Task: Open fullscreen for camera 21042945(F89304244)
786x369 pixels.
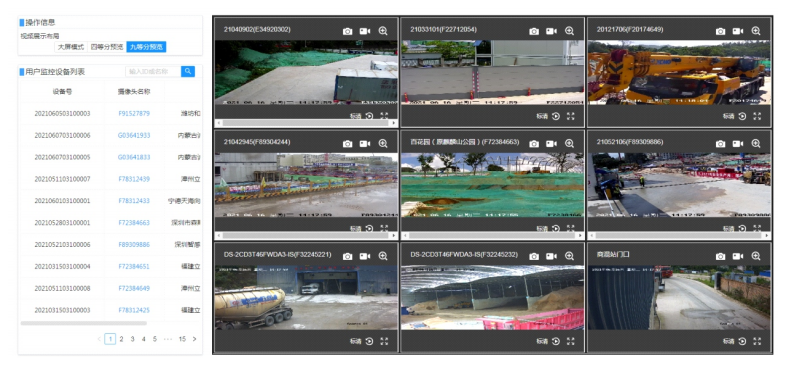Action: point(384,228)
